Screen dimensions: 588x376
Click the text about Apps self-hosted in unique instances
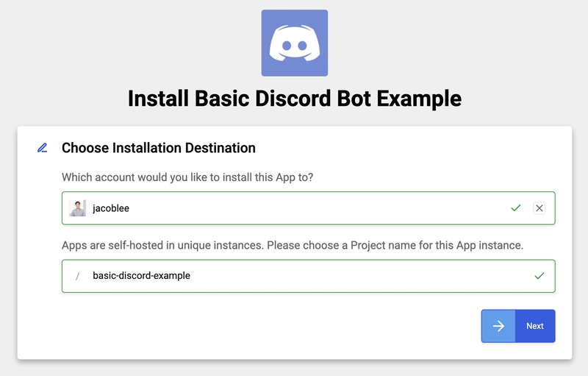pyautogui.click(x=293, y=246)
